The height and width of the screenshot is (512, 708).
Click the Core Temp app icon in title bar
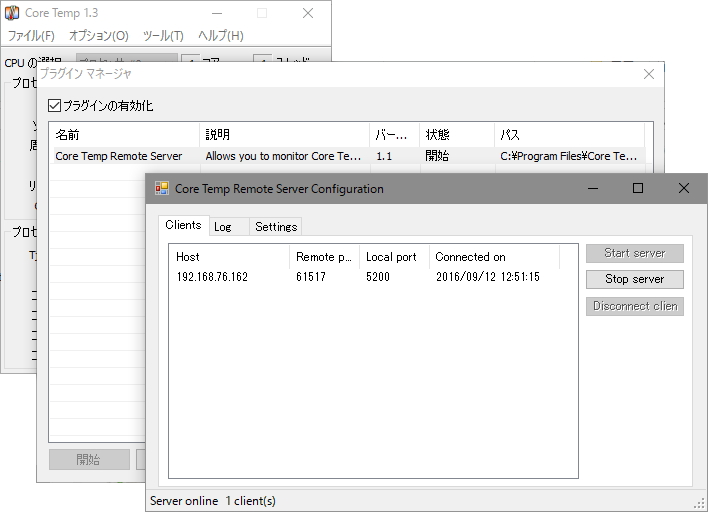click(x=12, y=13)
